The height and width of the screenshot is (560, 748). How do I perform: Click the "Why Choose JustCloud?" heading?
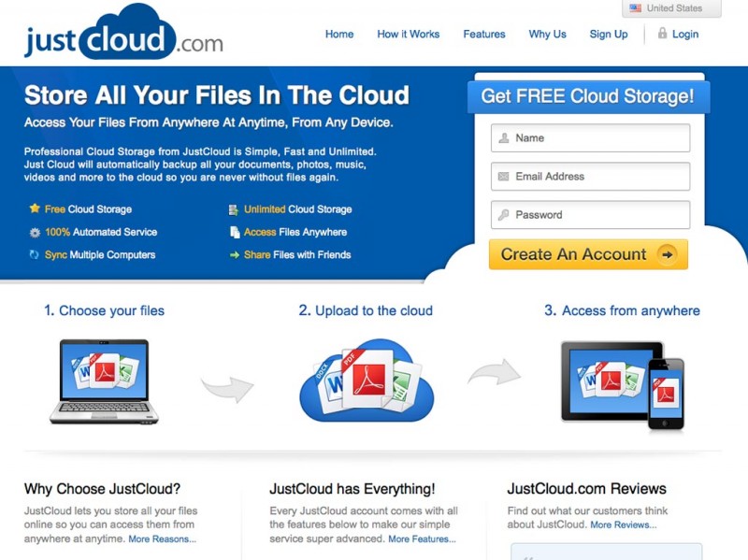pyautogui.click(x=102, y=489)
